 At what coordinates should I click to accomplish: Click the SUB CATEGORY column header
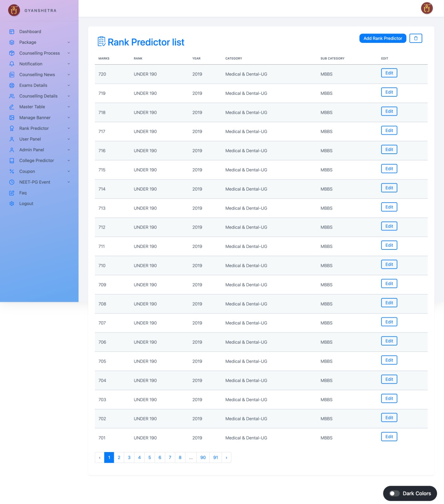[332, 58]
